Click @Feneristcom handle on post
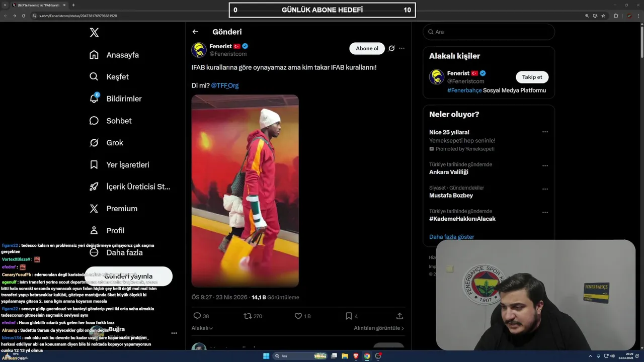This screenshot has width=644, height=362. (x=228, y=54)
